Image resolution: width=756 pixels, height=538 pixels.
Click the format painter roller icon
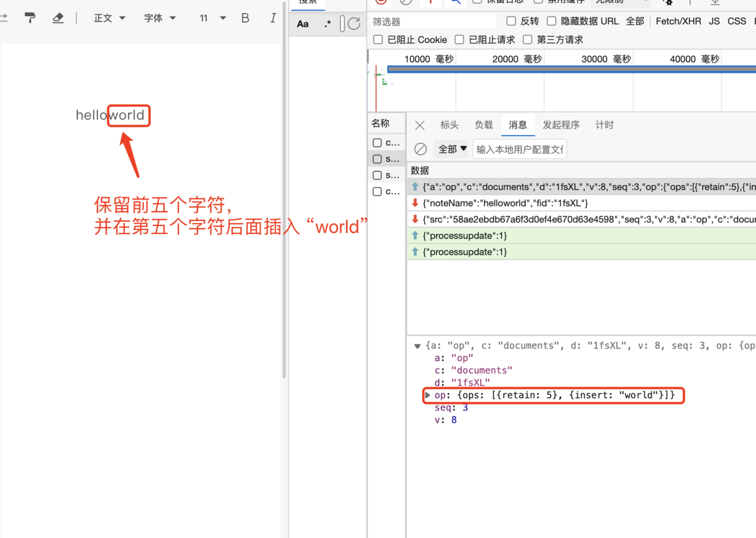(30, 18)
